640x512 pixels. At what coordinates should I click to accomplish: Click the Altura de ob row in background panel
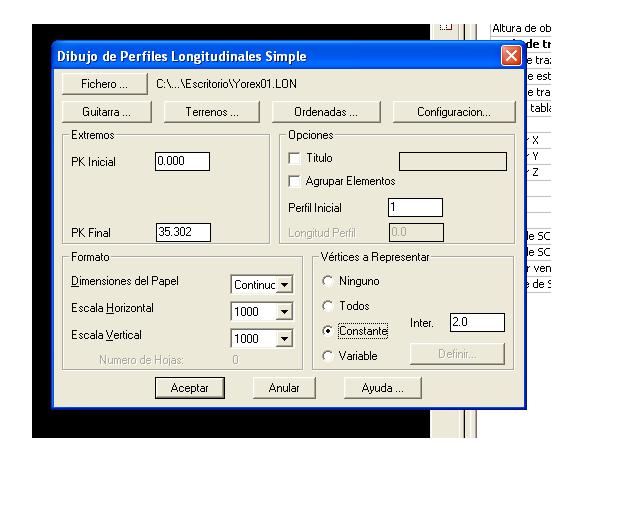click(521, 29)
